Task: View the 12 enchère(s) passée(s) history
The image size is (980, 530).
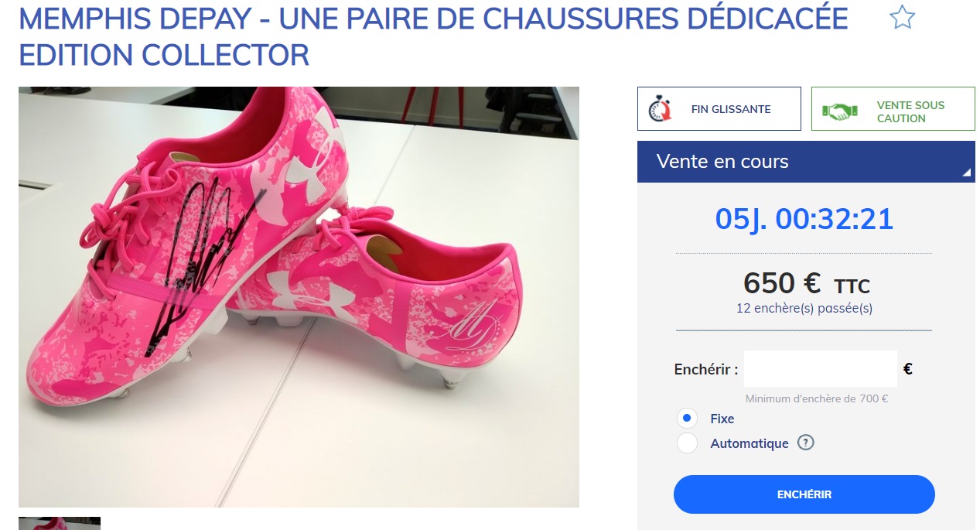Action: point(804,308)
